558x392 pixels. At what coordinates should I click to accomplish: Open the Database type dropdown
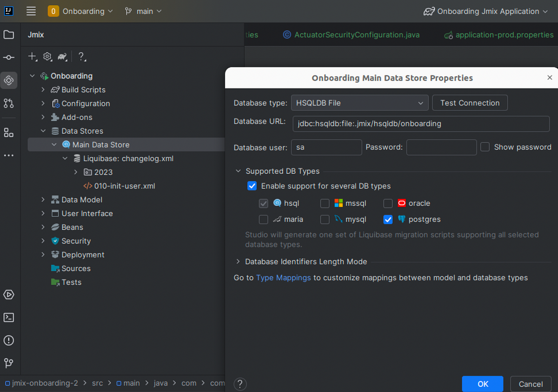(359, 103)
